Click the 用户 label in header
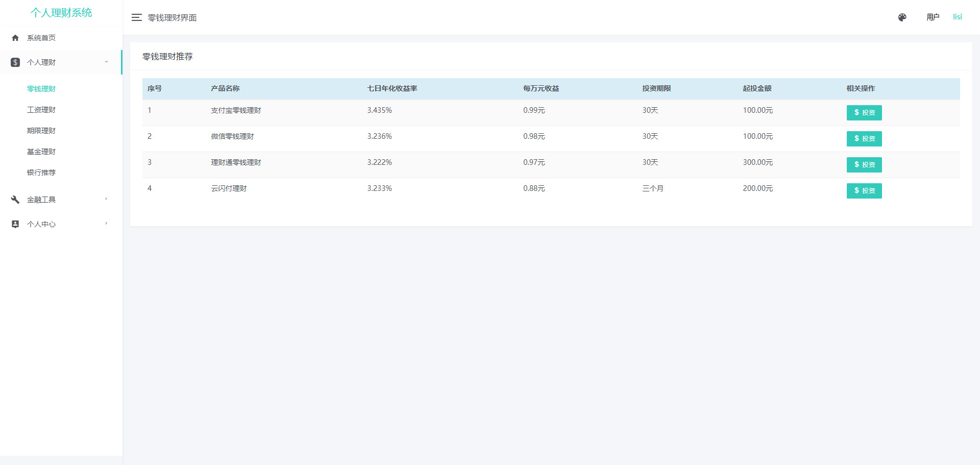 (933, 17)
